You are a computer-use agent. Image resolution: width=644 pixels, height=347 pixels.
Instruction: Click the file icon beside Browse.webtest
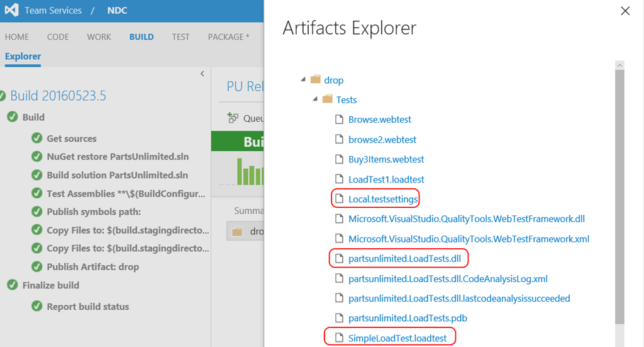point(339,120)
